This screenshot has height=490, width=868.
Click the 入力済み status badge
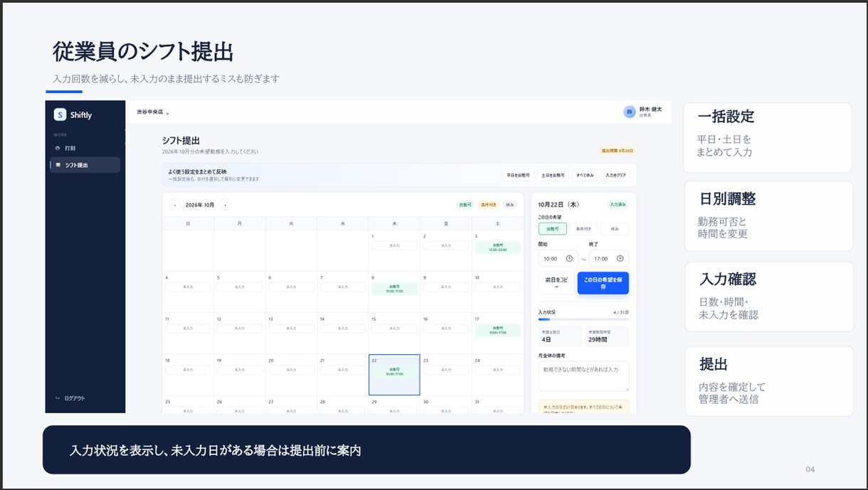(x=618, y=204)
